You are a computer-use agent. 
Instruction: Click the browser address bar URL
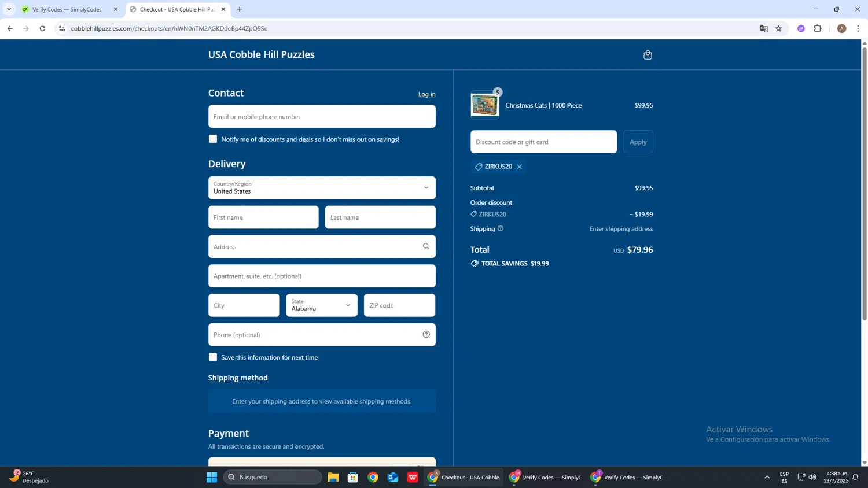[x=169, y=28]
